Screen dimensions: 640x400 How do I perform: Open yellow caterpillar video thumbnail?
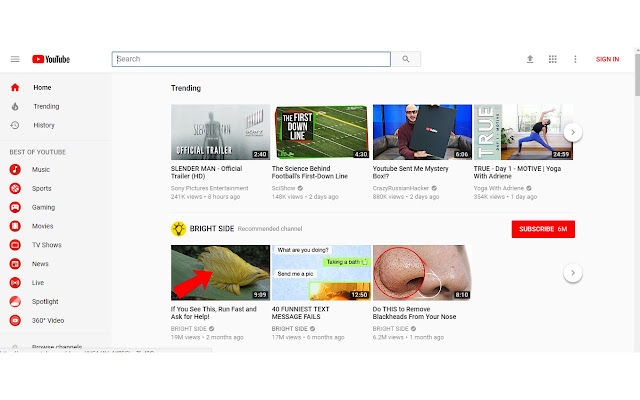click(220, 273)
